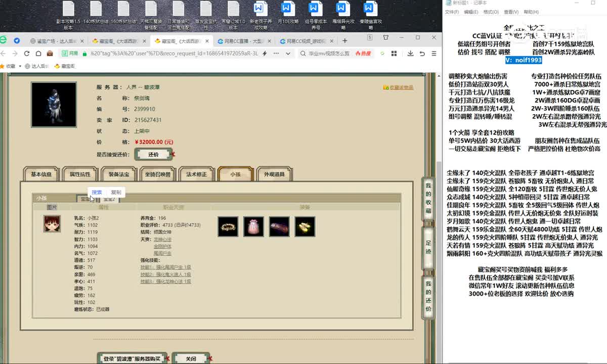This screenshot has height=364, width=607.
Task: Click the 还价 counter-offer button
Action: (x=153, y=155)
